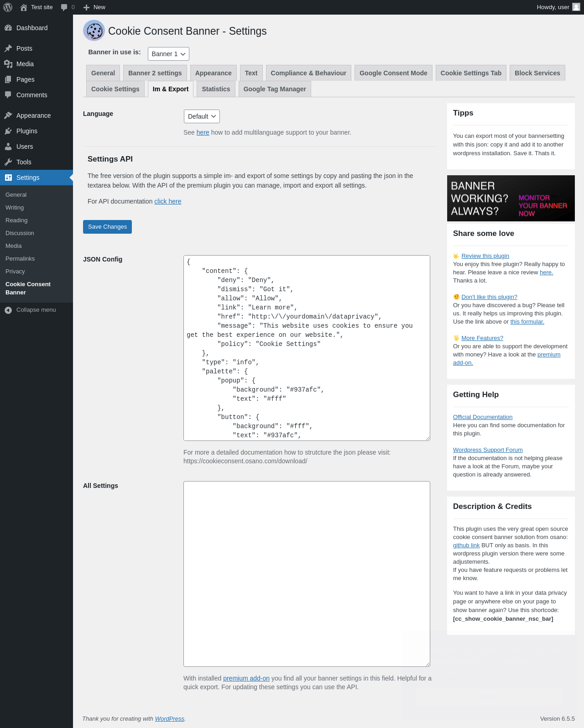The height and width of the screenshot is (728, 584).
Task: Click the Pages icon
Action: [x=8, y=79]
